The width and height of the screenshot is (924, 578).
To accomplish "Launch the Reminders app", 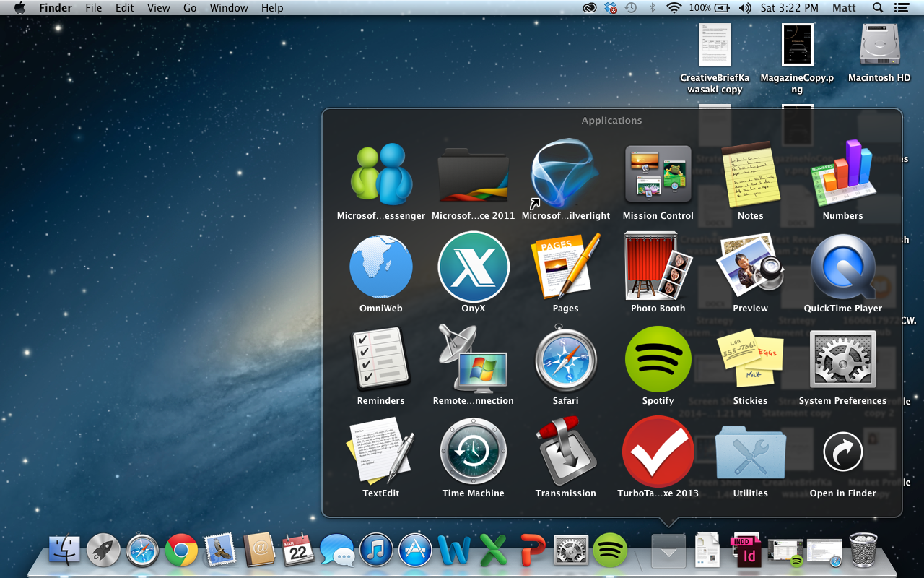I will click(x=381, y=359).
